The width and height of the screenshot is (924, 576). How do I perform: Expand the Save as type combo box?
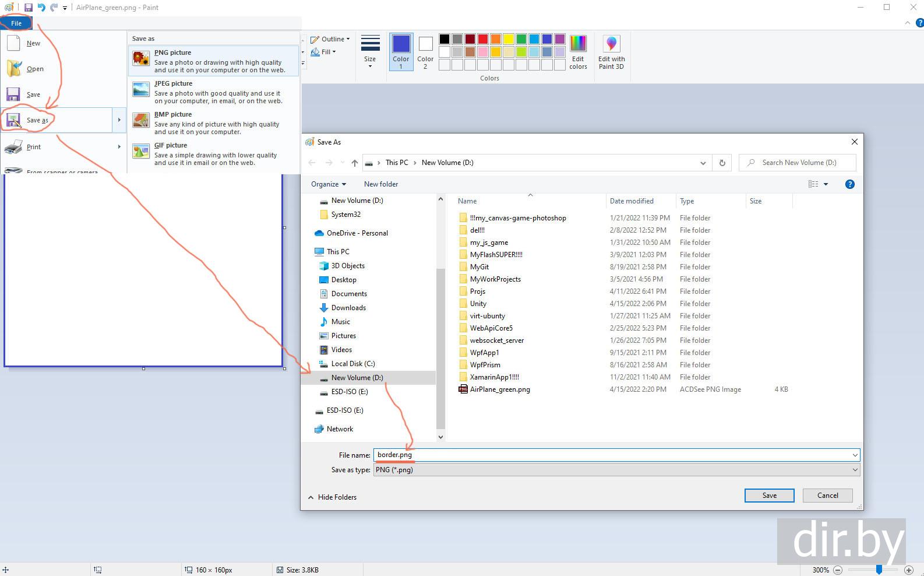855,470
